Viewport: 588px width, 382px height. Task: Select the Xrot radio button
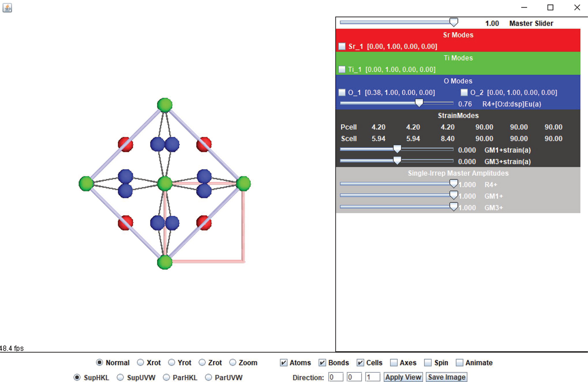[141, 362]
